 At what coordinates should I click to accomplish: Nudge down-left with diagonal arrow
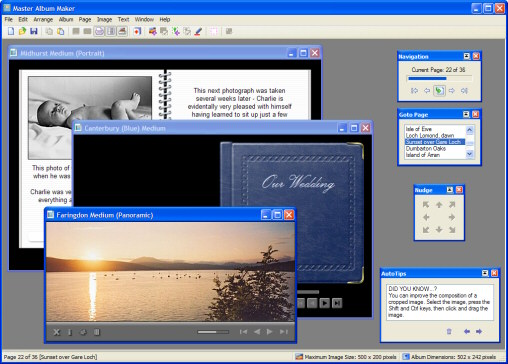426,230
